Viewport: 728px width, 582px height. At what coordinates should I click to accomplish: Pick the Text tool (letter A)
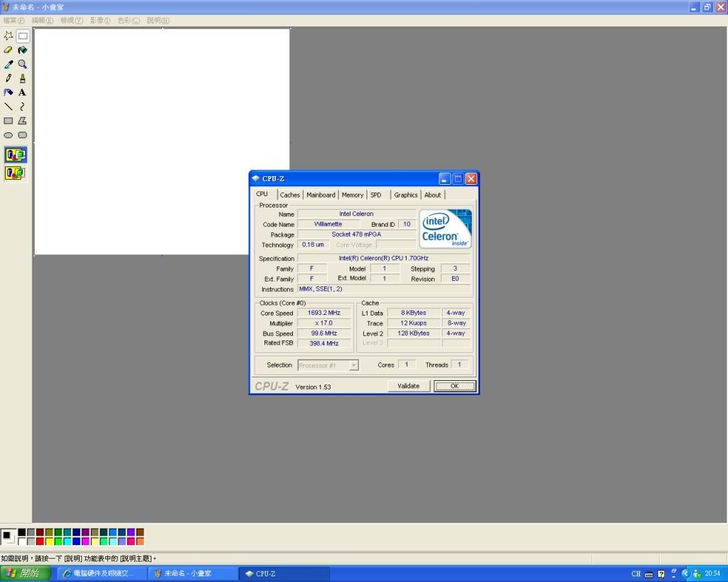pyautogui.click(x=22, y=92)
